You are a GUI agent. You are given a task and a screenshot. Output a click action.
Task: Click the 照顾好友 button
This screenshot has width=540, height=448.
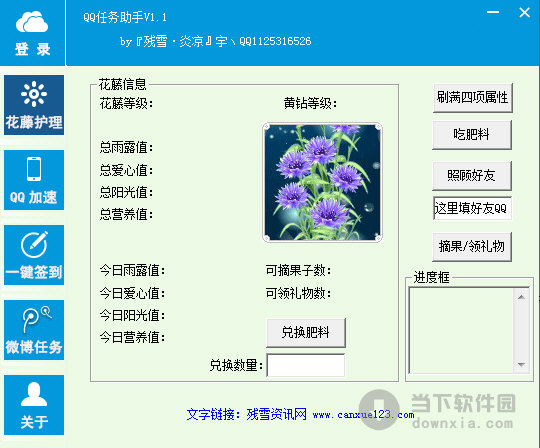click(472, 176)
